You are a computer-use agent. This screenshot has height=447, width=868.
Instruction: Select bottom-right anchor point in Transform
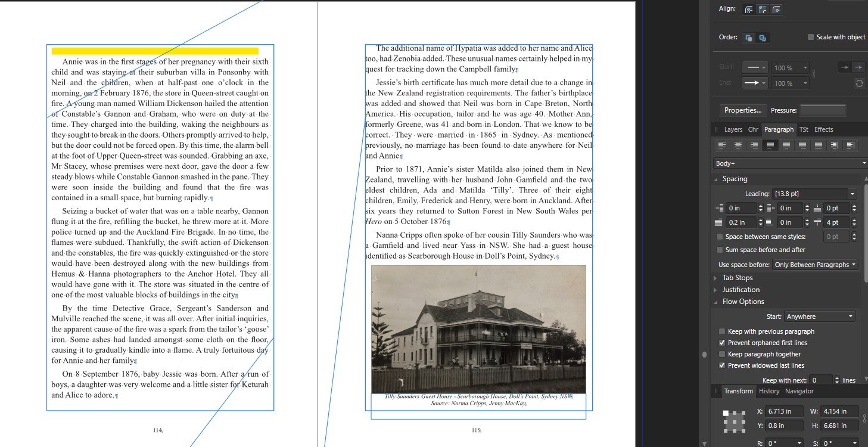point(742,430)
